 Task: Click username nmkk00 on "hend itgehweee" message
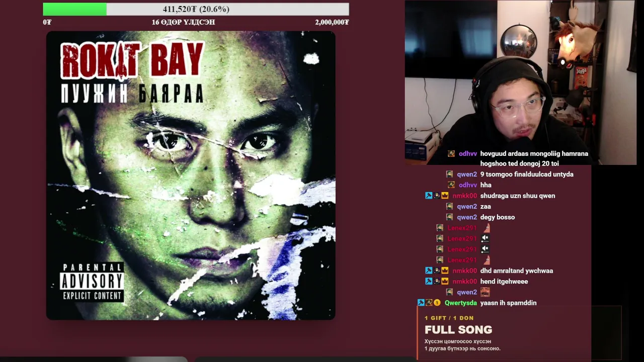[x=464, y=282]
